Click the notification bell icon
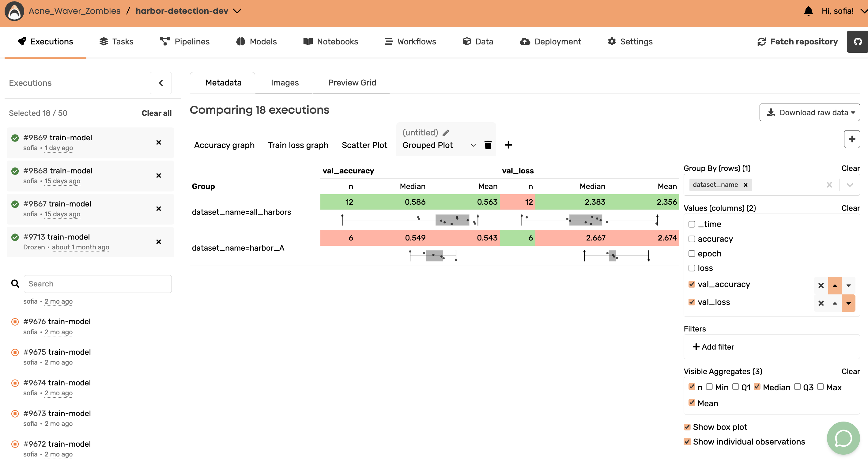 808,11
